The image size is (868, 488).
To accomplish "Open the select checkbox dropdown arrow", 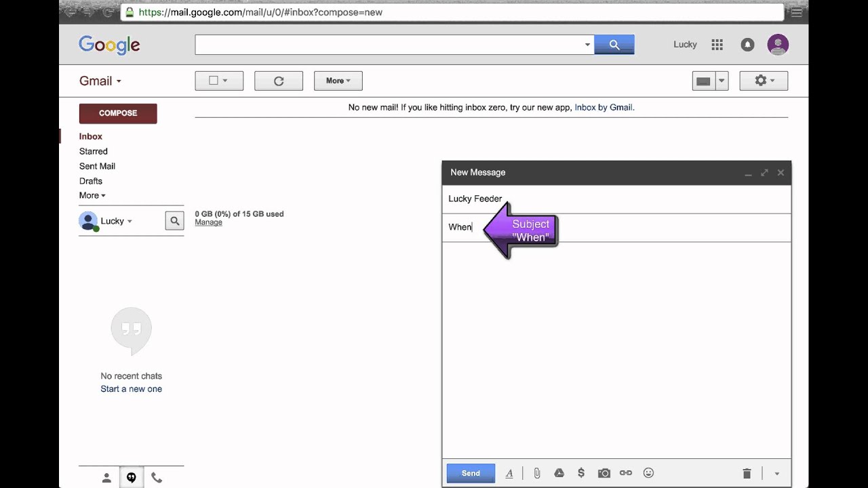I will [225, 81].
